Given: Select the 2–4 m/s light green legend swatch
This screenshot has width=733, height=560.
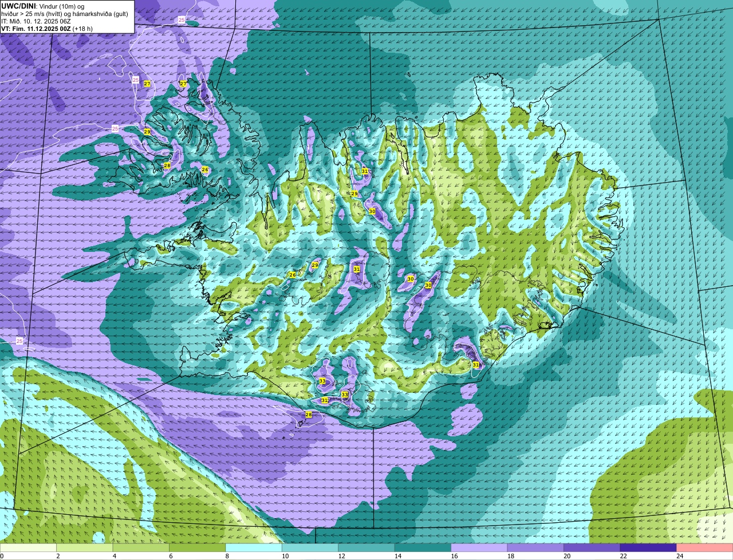Looking at the screenshot, I should tap(86, 548).
